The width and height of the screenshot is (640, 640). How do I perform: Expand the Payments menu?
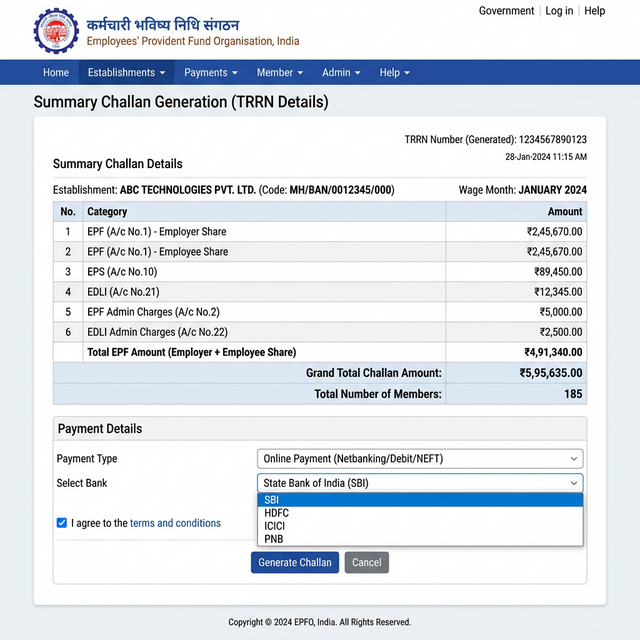(211, 73)
